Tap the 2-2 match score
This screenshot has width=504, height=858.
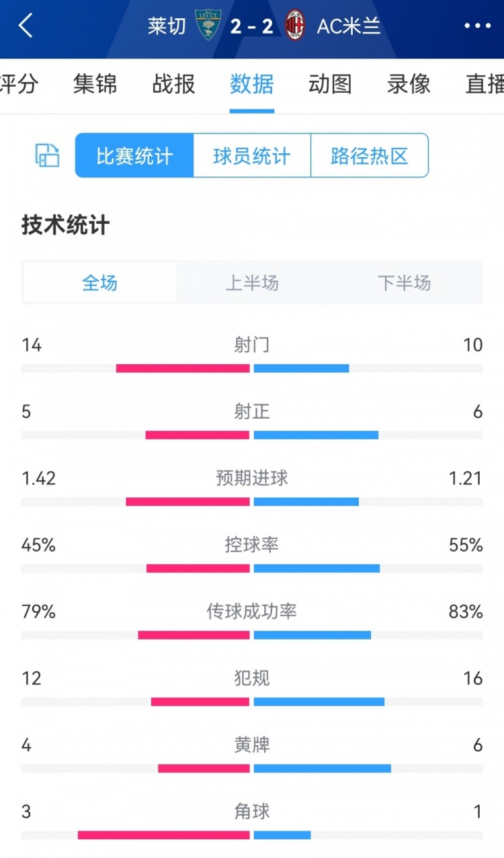point(252,26)
